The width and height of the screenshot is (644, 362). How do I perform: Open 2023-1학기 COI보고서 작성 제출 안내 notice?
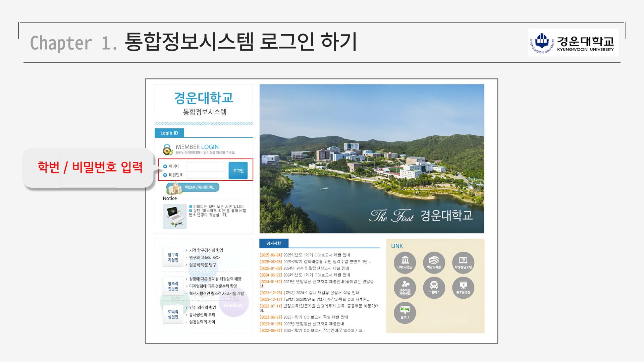point(315,317)
